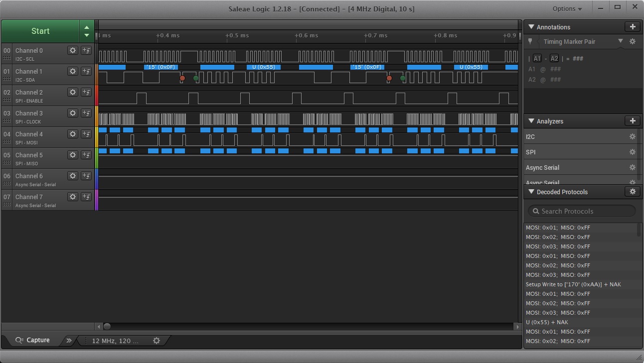Open Channel 0 settings gear

[73, 50]
